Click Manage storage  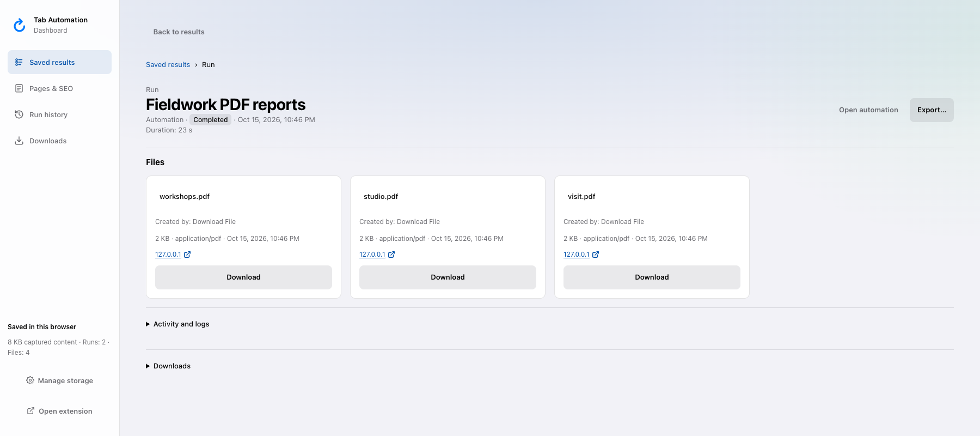click(x=59, y=380)
